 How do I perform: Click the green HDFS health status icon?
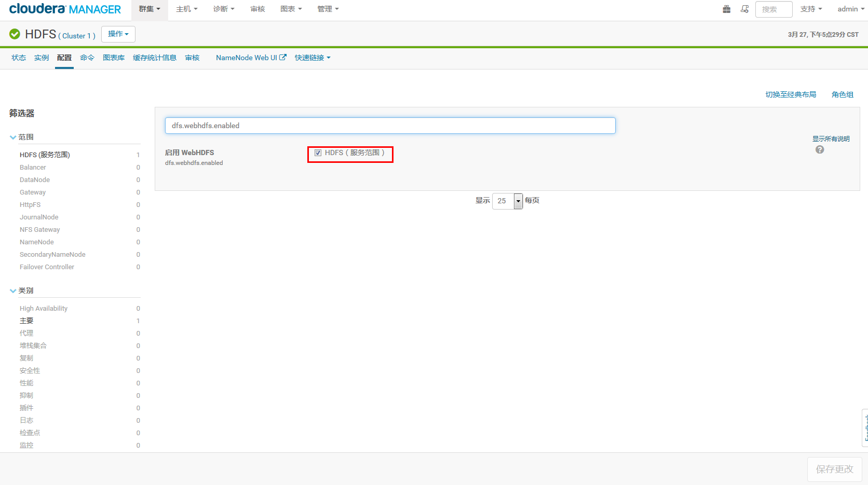(x=14, y=34)
